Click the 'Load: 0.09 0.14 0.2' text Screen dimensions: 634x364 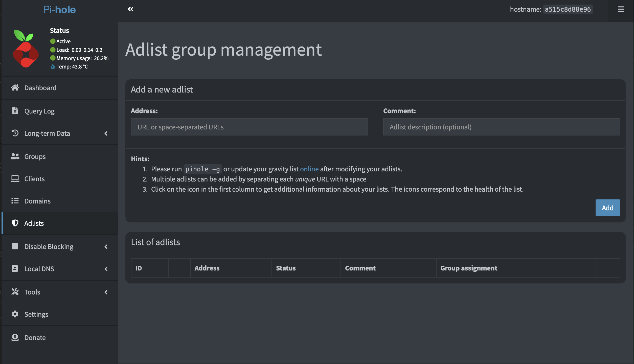pyautogui.click(x=79, y=50)
